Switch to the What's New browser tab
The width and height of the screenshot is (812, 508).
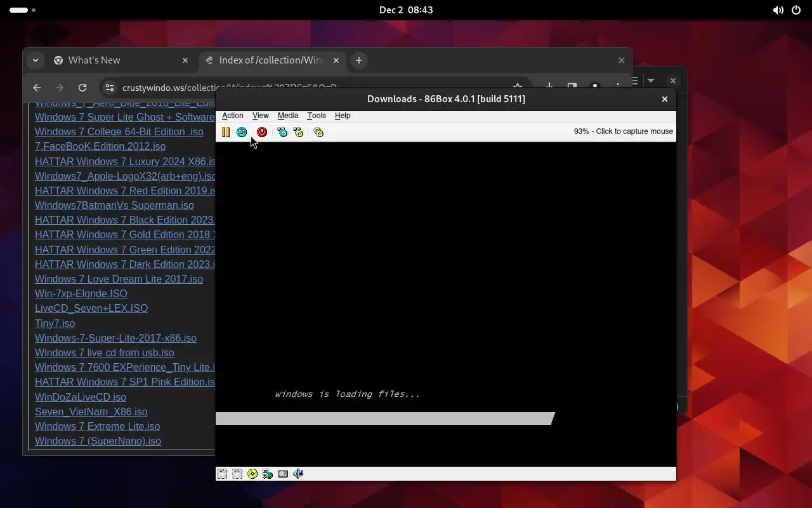point(121,60)
